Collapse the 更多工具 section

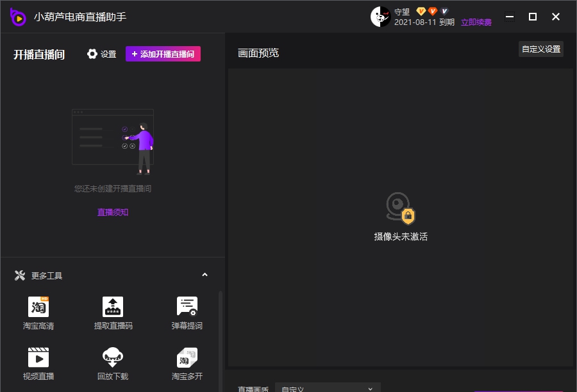[x=205, y=274]
